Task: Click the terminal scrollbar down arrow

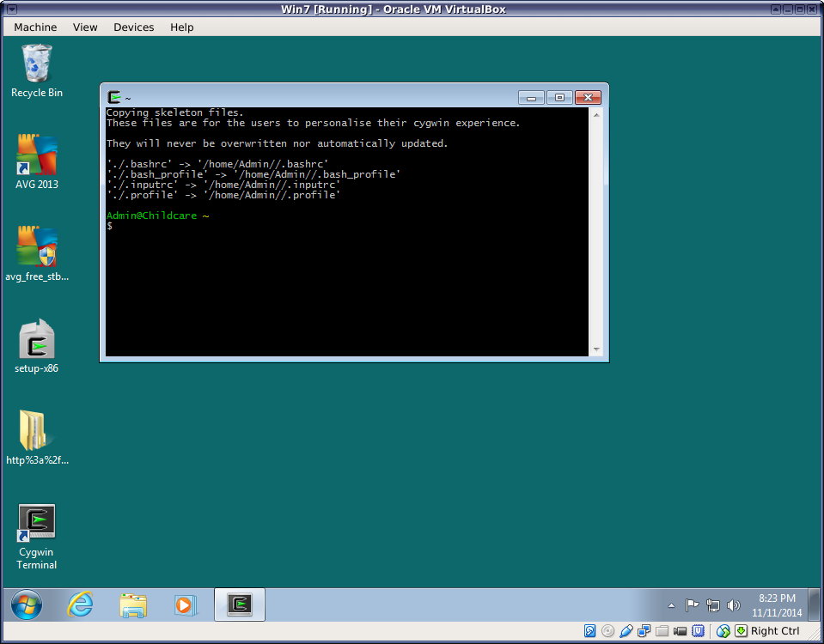Action: point(596,349)
